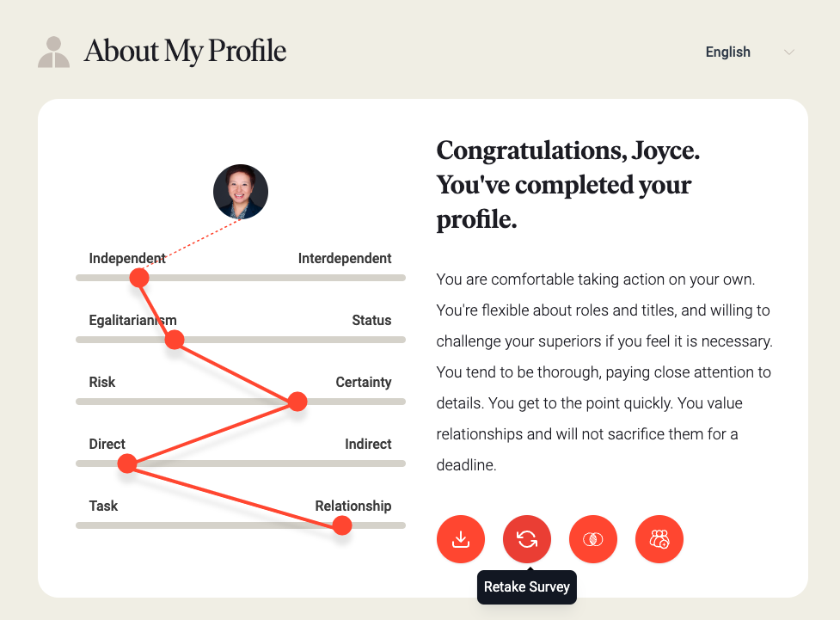Viewport: 840px width, 620px height.
Task: Click the Task–Relationship slider marker
Action: tap(342, 525)
